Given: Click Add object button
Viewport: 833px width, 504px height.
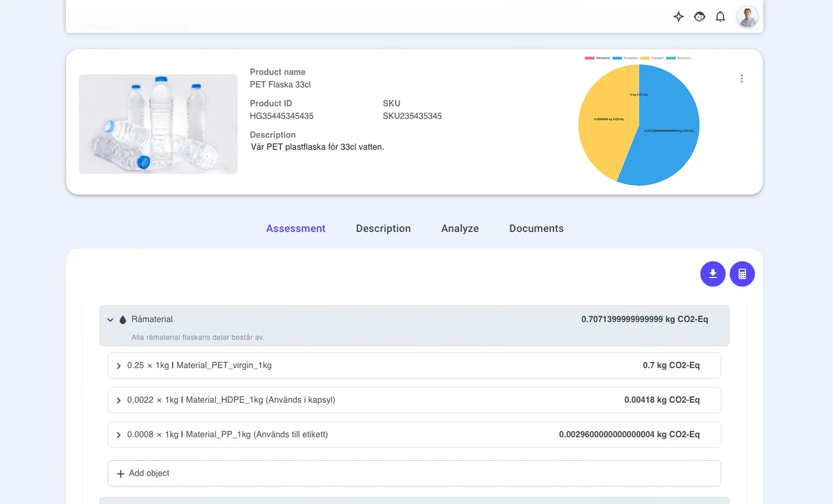Looking at the screenshot, I should pyautogui.click(x=143, y=473).
